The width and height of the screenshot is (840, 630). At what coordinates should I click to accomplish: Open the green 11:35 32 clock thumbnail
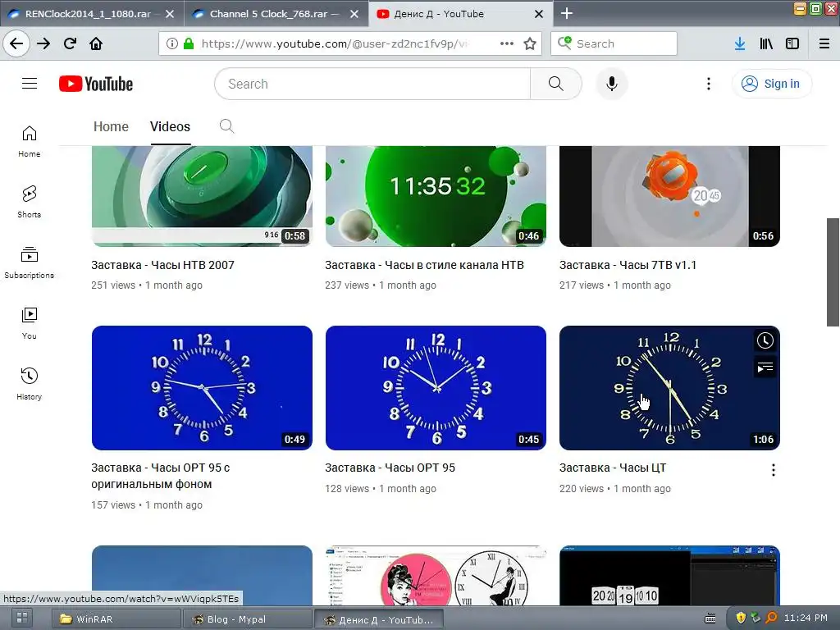436,196
